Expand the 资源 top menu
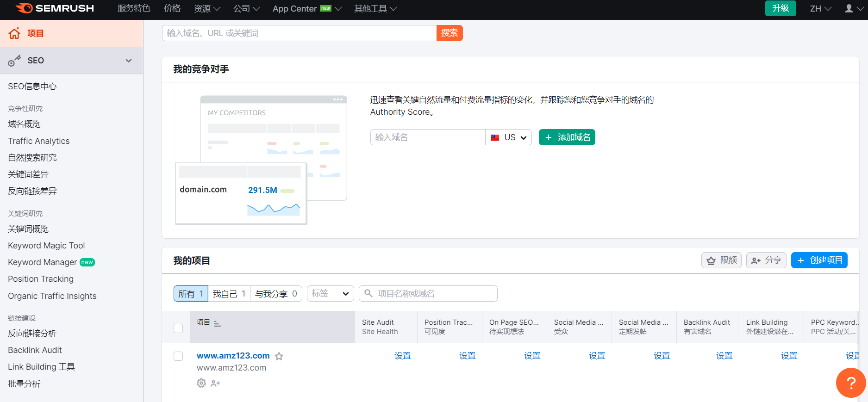 click(207, 8)
